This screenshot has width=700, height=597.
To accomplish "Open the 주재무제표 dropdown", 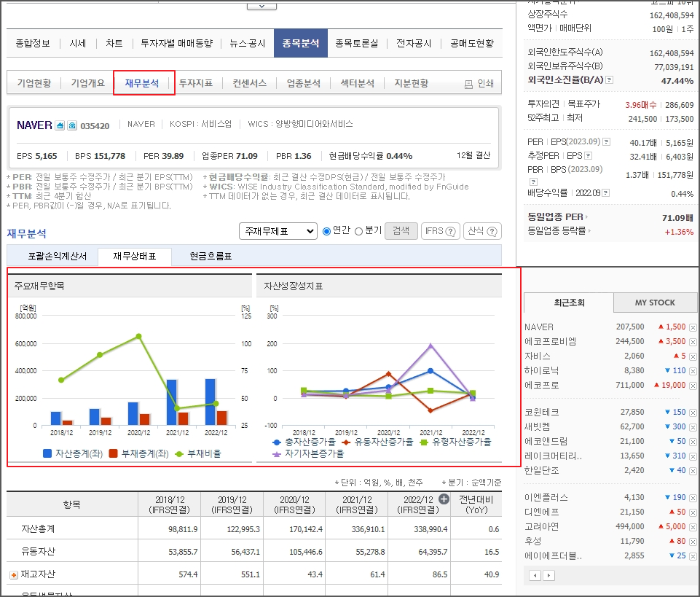I will point(278,231).
